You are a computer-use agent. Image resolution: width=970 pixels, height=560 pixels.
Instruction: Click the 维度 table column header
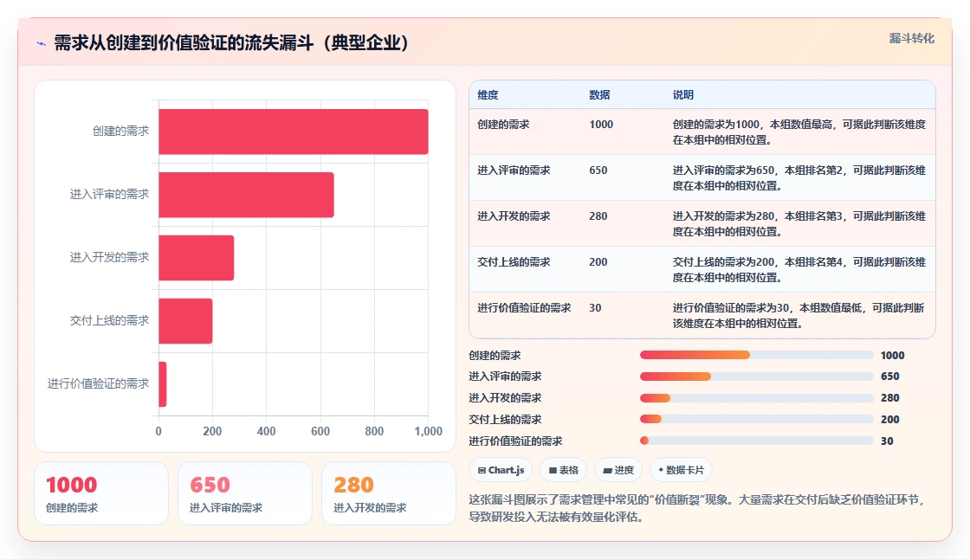click(x=488, y=94)
